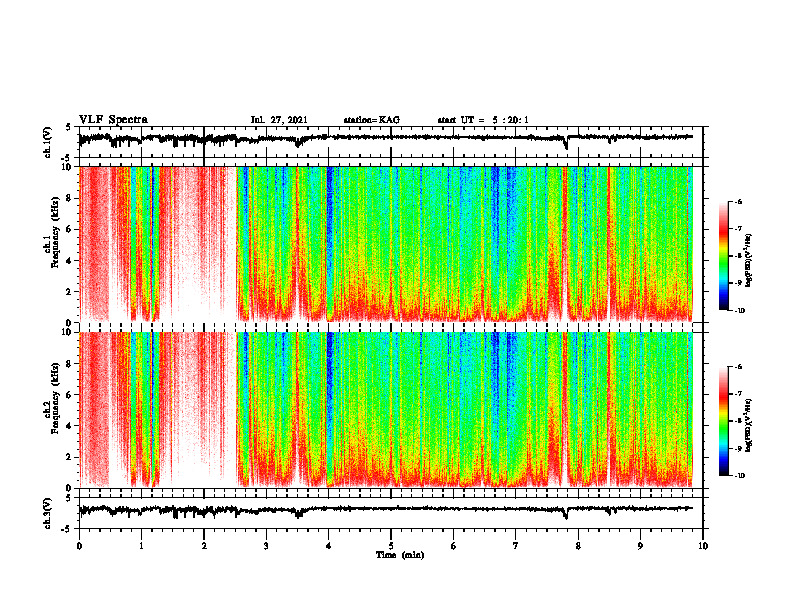Click the "VLF Spectra" plot title
Viewport: 792px width, 612px height.
coord(113,120)
